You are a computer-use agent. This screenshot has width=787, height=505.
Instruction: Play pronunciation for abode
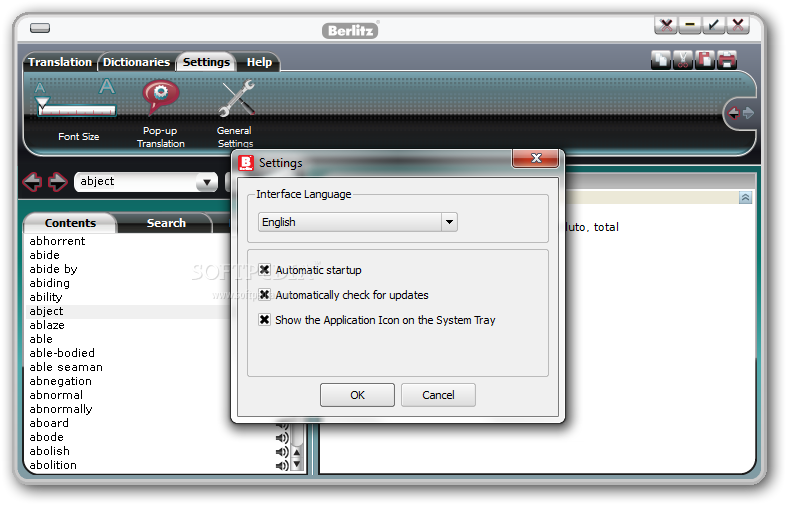pos(282,438)
